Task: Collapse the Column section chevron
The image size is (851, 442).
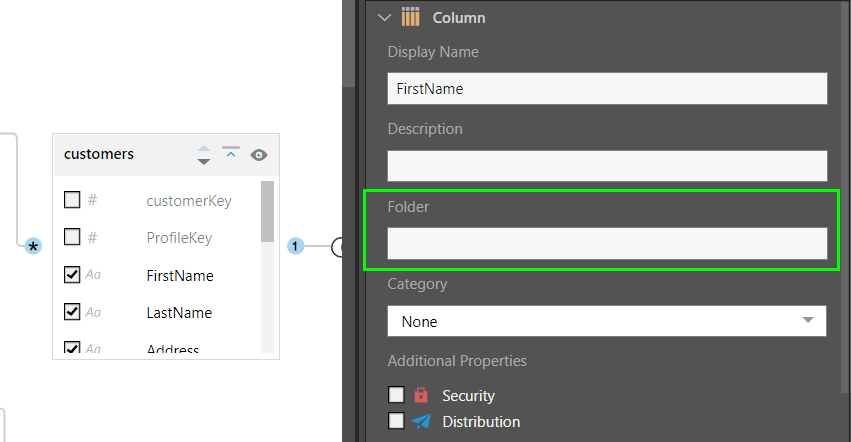Action: pyautogui.click(x=384, y=17)
